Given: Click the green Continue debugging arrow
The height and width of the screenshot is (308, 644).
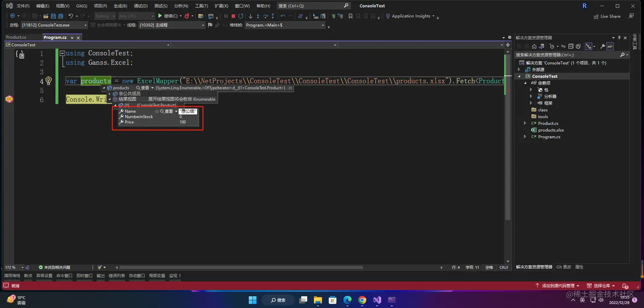Looking at the screenshot, I should pyautogui.click(x=160, y=16).
